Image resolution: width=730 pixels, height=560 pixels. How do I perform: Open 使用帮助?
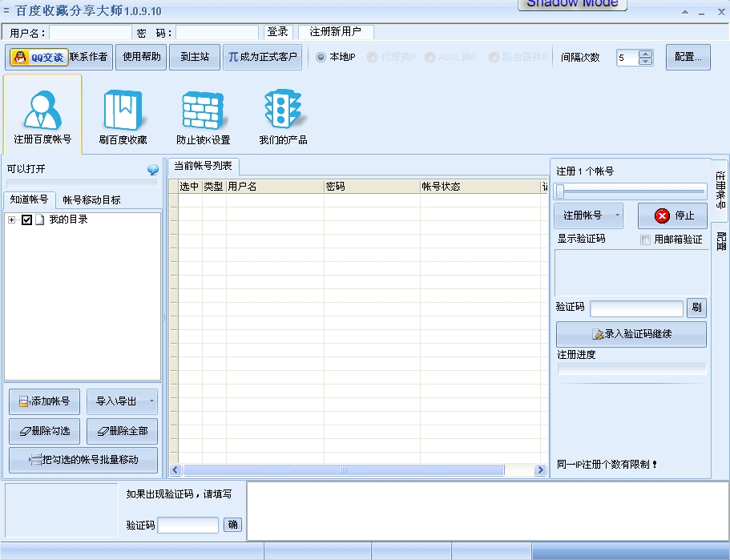coord(141,57)
